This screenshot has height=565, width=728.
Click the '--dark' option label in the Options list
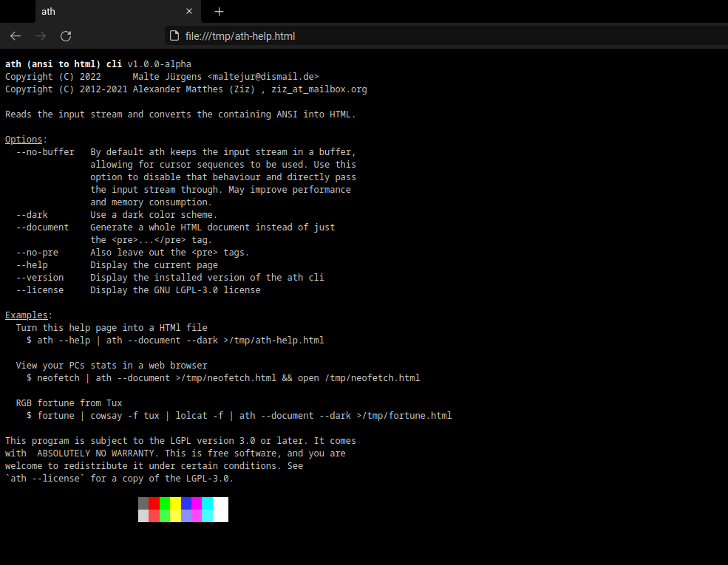coord(32,215)
